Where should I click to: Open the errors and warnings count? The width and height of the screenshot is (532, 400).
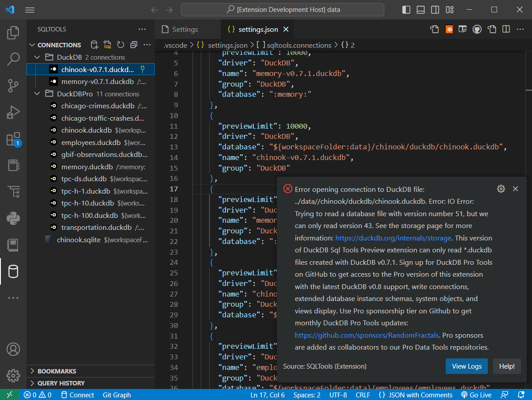[38, 395]
